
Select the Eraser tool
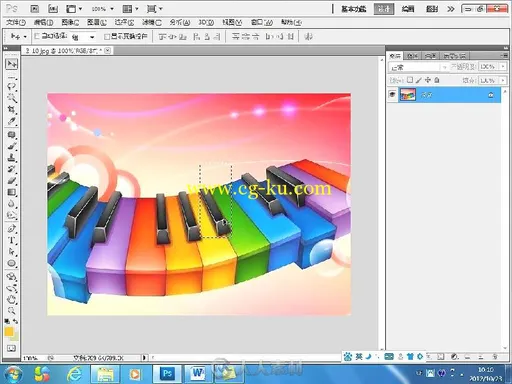pos(12,181)
